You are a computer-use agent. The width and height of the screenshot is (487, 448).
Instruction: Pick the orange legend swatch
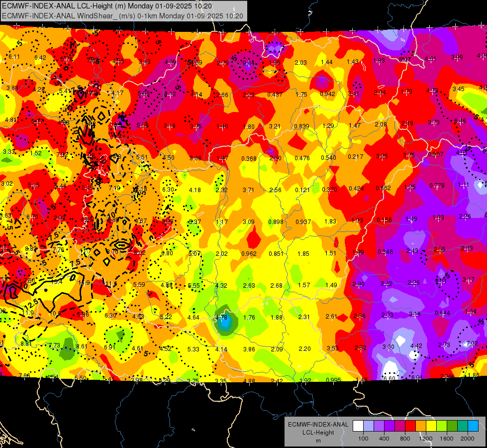pos(421,426)
